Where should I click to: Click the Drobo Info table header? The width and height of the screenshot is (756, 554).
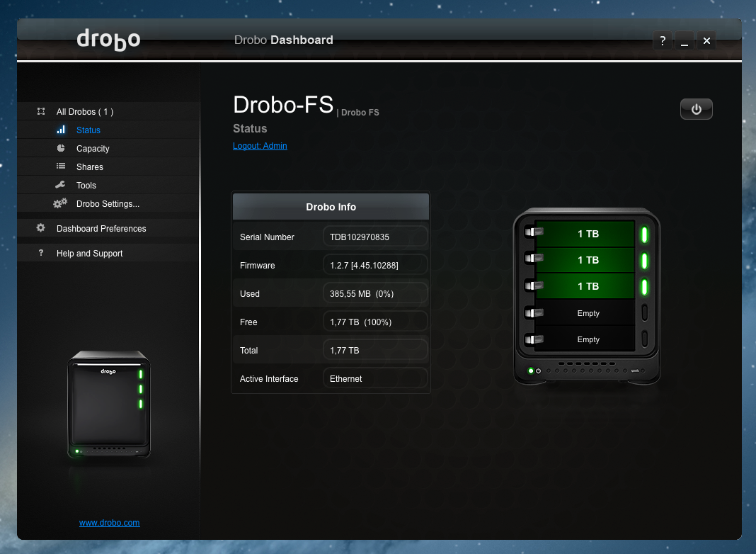tap(331, 207)
